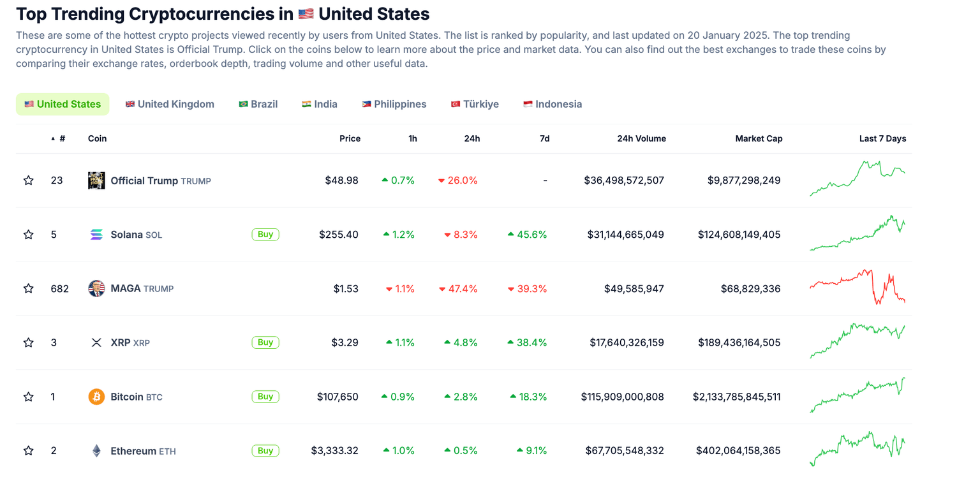
Task: Toggle the star next to Solana
Action: 29,235
